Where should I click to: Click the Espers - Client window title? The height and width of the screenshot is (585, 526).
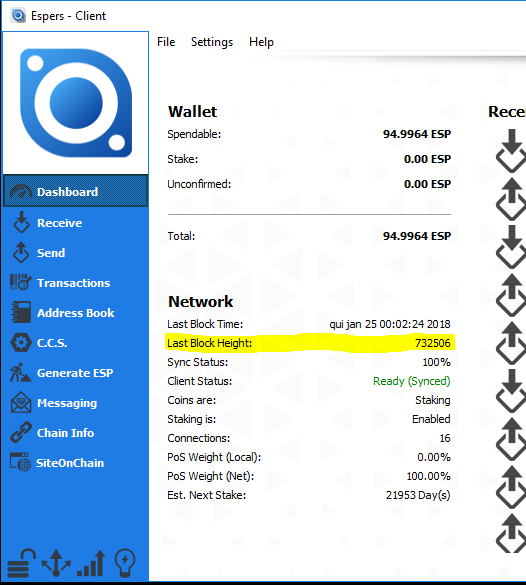point(68,16)
